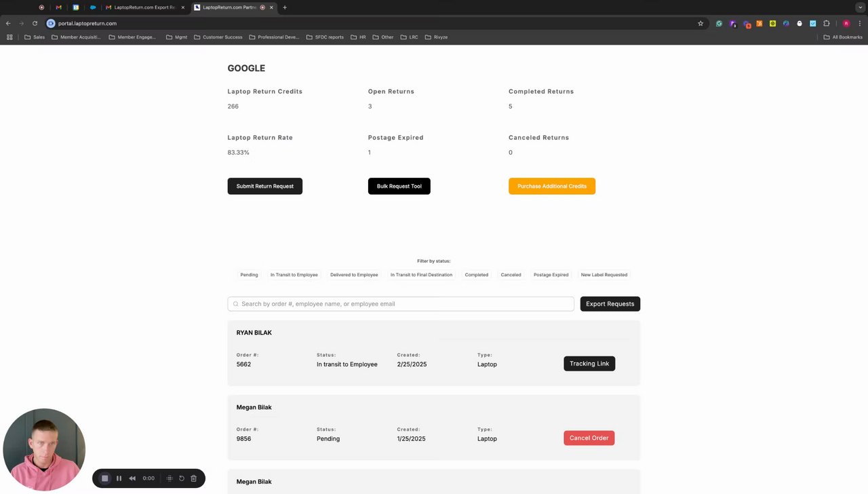868x494 pixels.
Task: Open Tracking Link for order 5662
Action: click(x=589, y=364)
